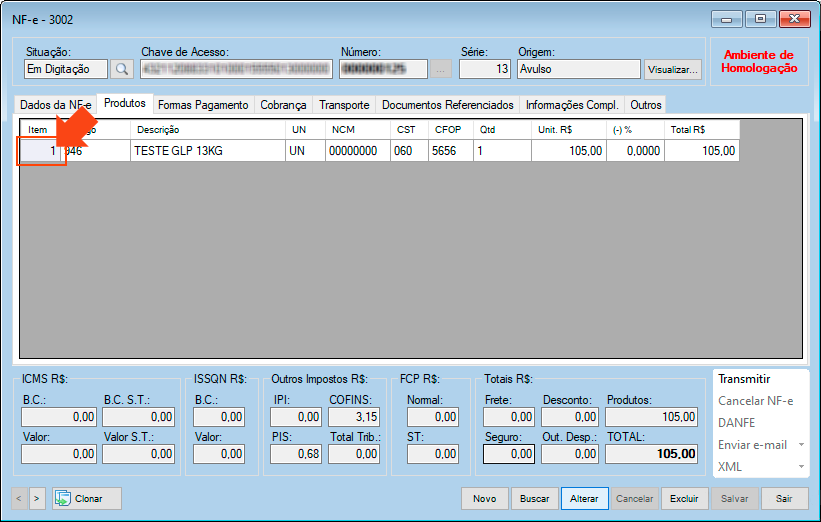Expand the XML dropdown arrow
This screenshot has width=821, height=522.
pos(800,467)
